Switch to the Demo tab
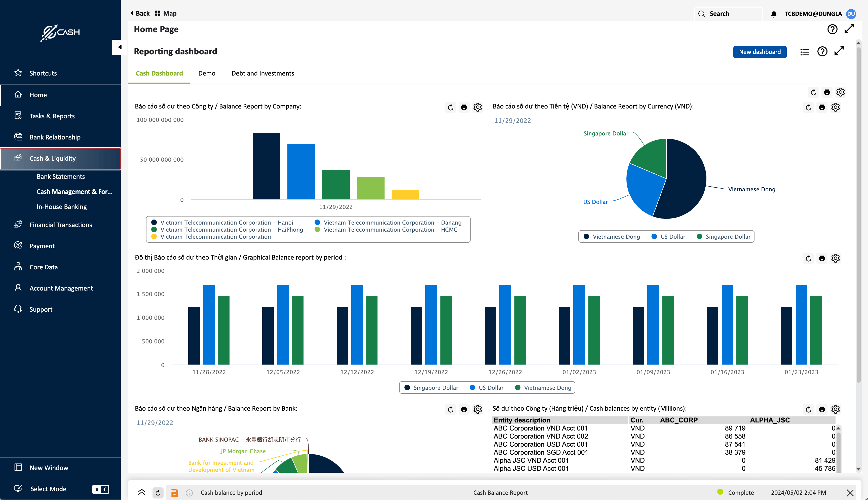This screenshot has height=500, width=868. (x=207, y=73)
